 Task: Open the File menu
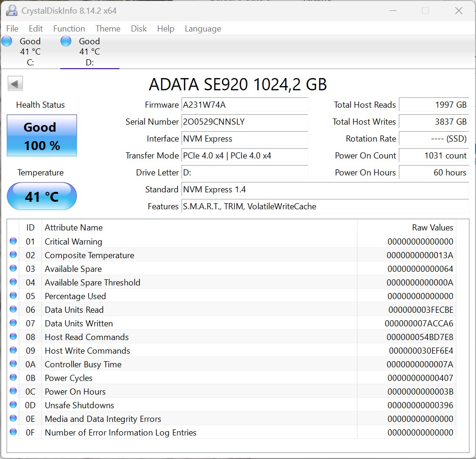(12, 29)
